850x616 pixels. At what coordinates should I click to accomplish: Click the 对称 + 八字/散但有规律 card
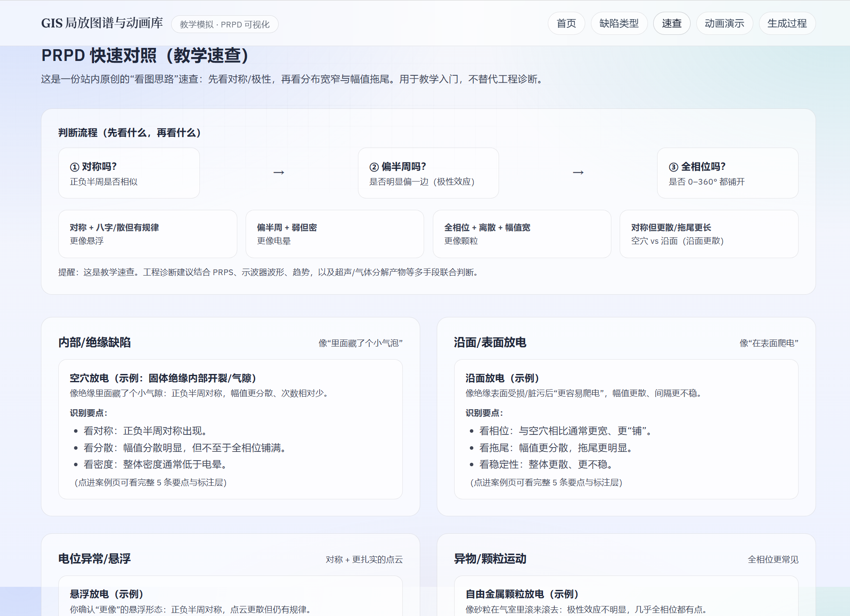tap(148, 234)
